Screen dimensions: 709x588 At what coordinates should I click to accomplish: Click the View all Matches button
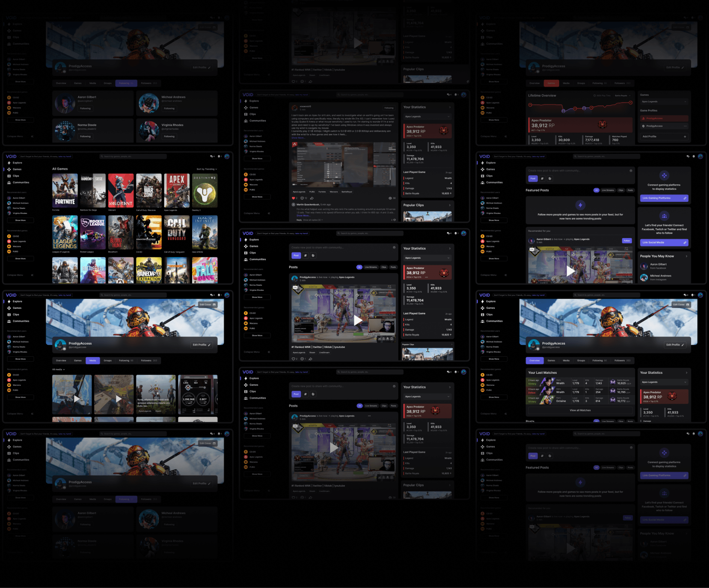coord(580,410)
